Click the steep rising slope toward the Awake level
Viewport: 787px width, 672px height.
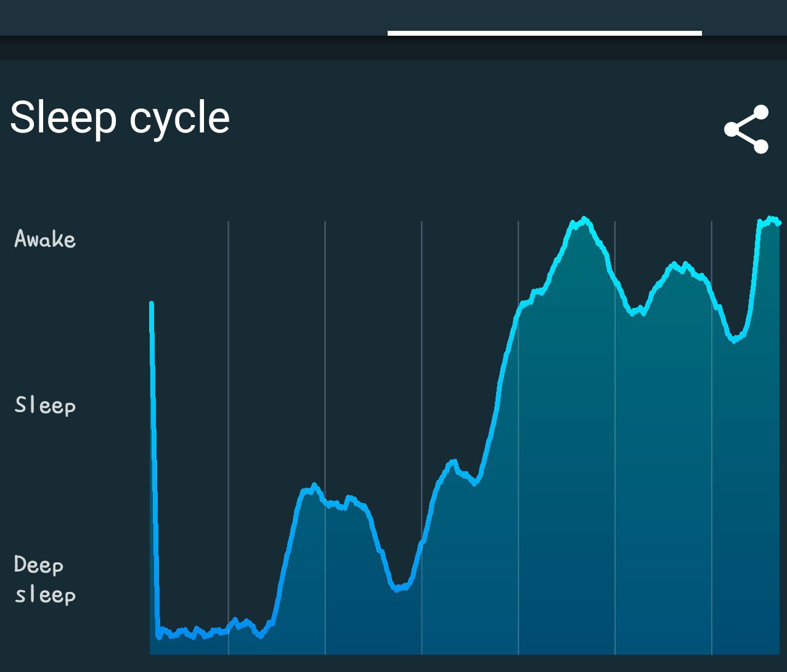(499, 382)
